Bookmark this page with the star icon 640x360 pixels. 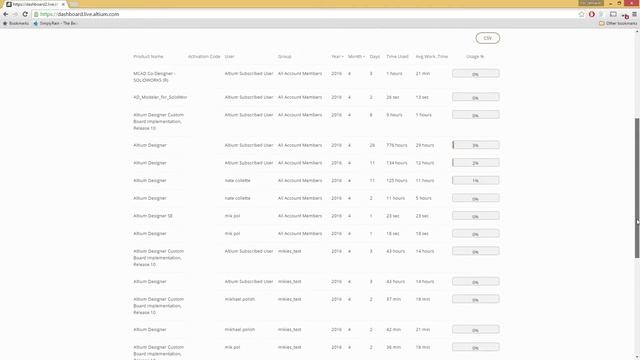click(581, 14)
